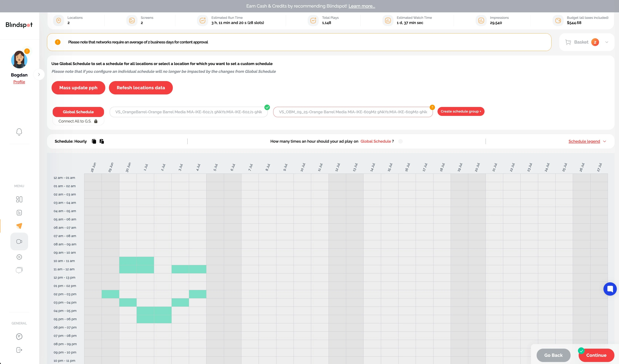The image size is (619, 364).
Task: Toggle the 02 pm - 03 pm slot on 29 Jun
Action: pyautogui.click(x=110, y=294)
